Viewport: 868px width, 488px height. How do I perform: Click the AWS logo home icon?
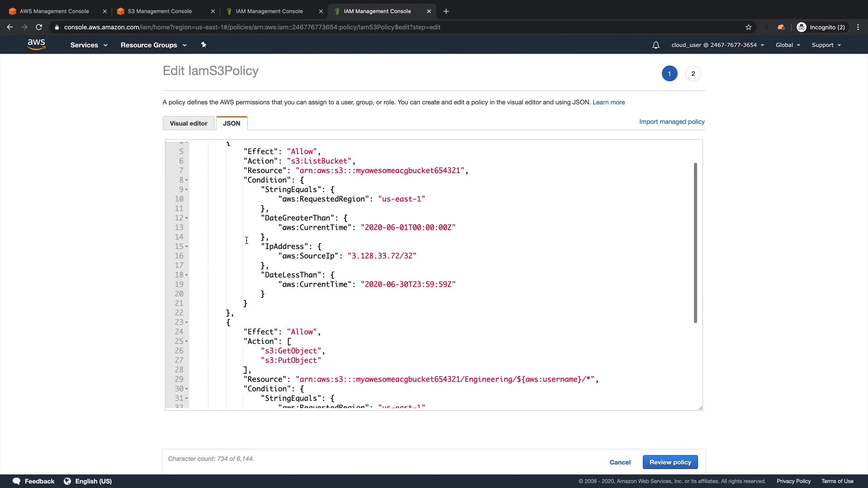(36, 45)
